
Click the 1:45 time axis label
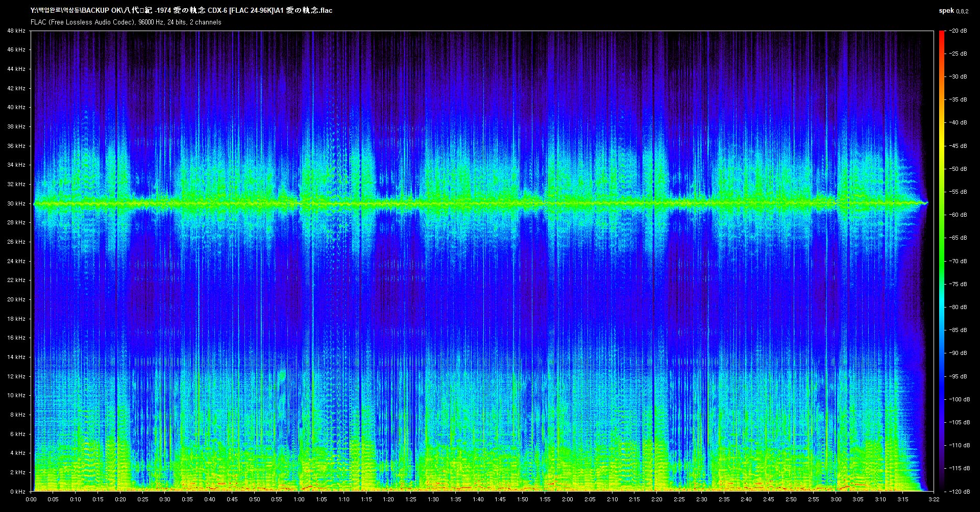pos(501,499)
